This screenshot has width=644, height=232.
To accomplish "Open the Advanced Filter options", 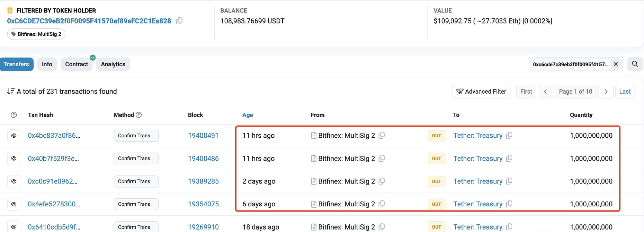I will point(481,92).
